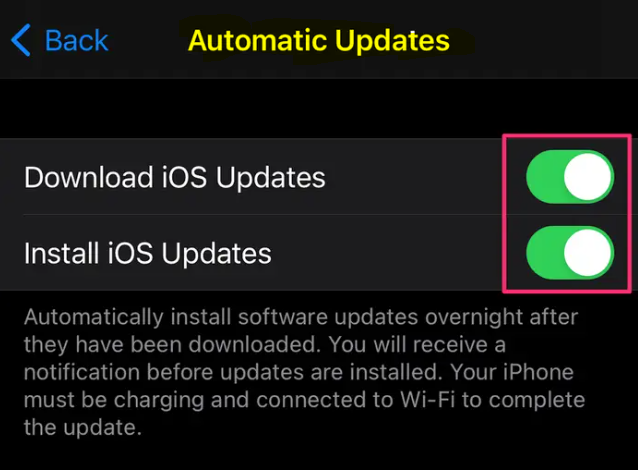
Task: Click the green track of Download iOS toggle
Action: point(544,177)
